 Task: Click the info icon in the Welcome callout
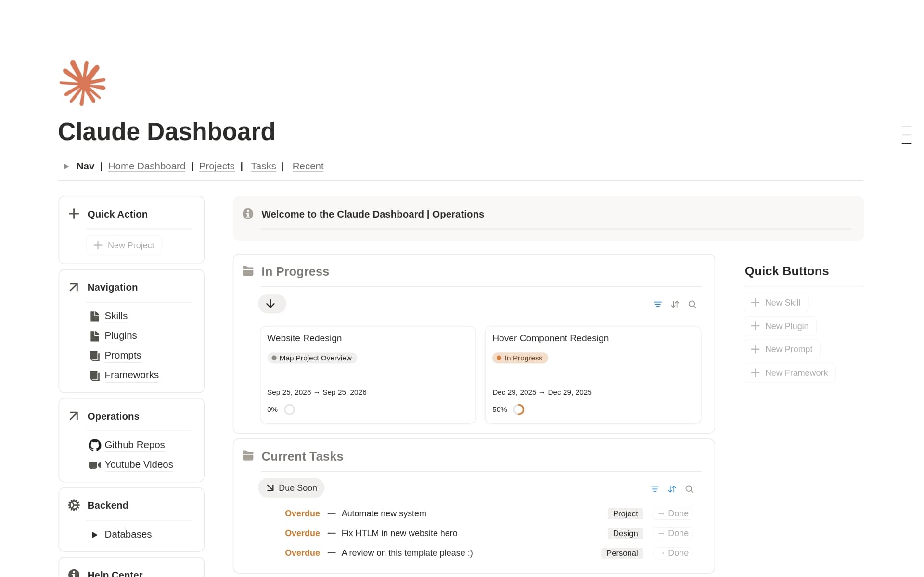click(x=248, y=214)
